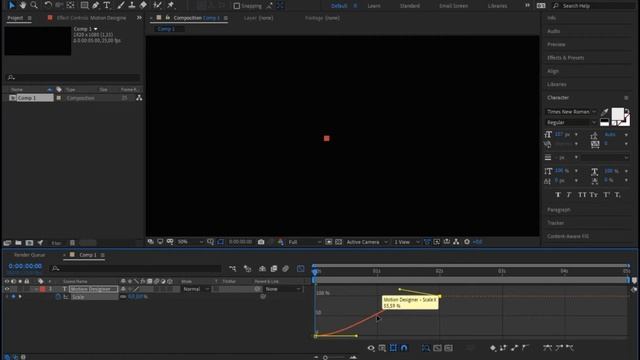Select the Puppet Pin tool
Screen dimensions: 640x360
[x=171, y=5]
